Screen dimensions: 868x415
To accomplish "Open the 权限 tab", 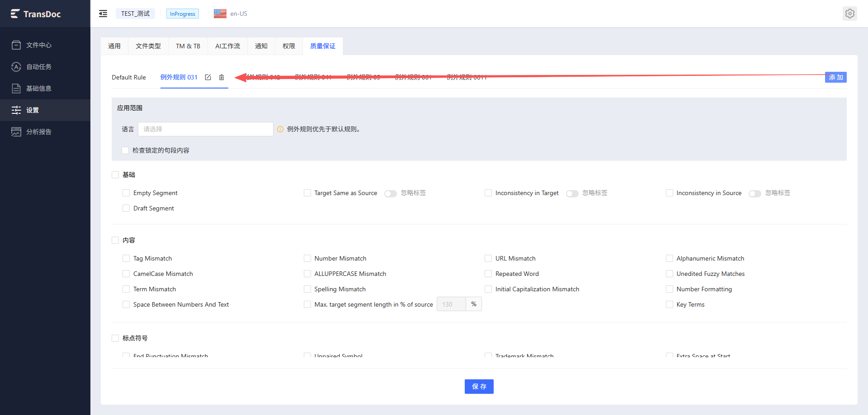I will (289, 46).
